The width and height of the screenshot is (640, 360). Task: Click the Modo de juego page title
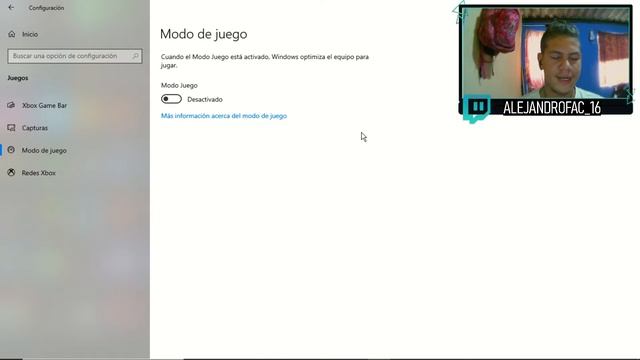click(204, 34)
